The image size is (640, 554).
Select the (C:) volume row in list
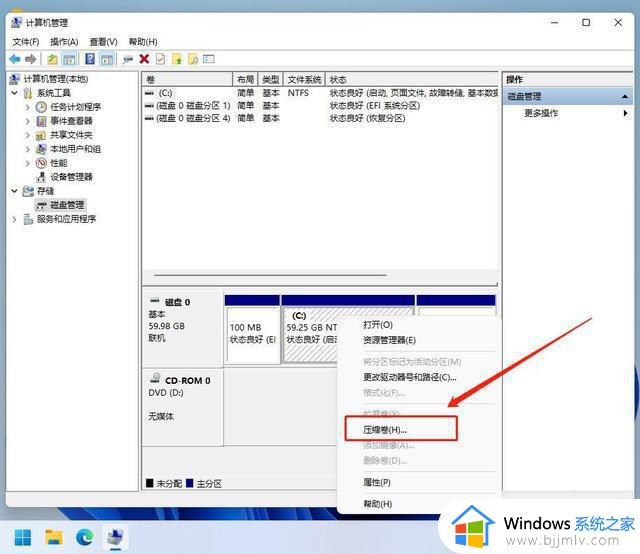pyautogui.click(x=320, y=93)
